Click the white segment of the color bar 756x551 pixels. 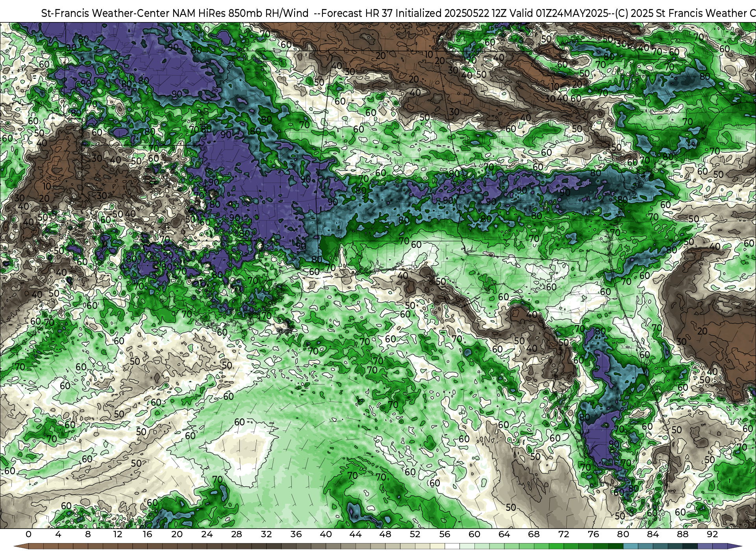pyautogui.click(x=452, y=547)
